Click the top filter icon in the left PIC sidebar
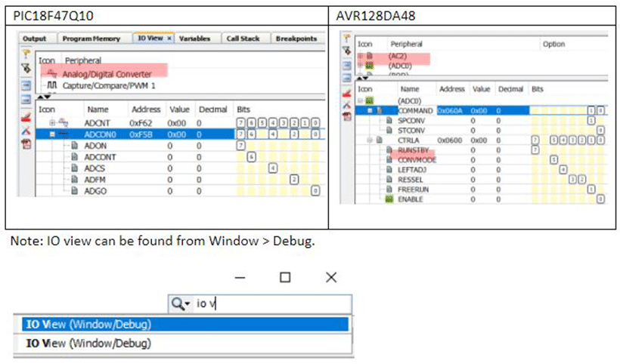Screen dimensions: 620x364 click(x=25, y=55)
